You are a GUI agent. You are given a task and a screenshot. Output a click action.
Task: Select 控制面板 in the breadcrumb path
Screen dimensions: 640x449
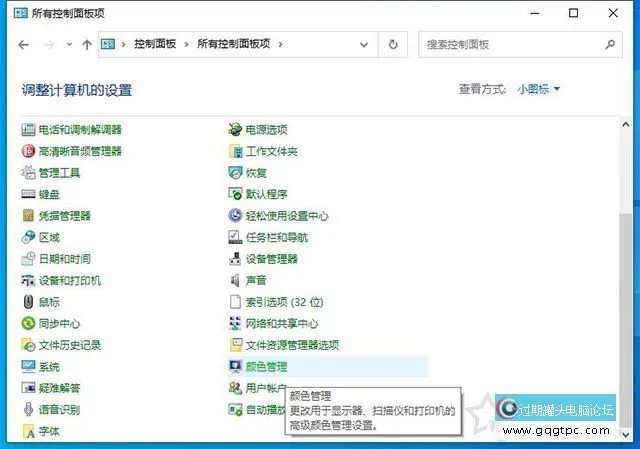155,44
